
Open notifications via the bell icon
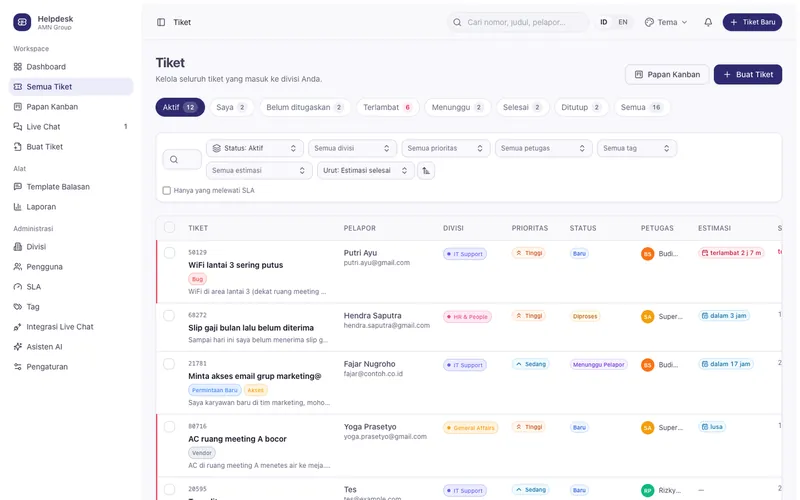point(708,22)
